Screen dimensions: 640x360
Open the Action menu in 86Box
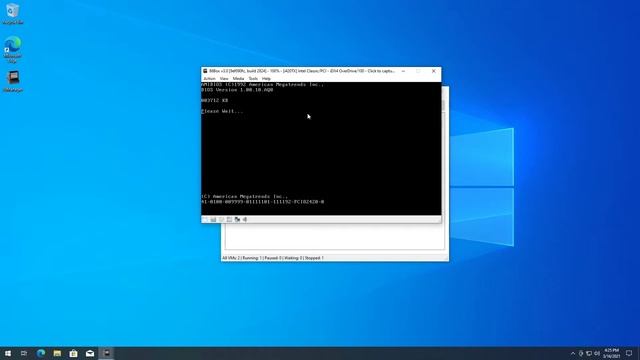(209, 78)
